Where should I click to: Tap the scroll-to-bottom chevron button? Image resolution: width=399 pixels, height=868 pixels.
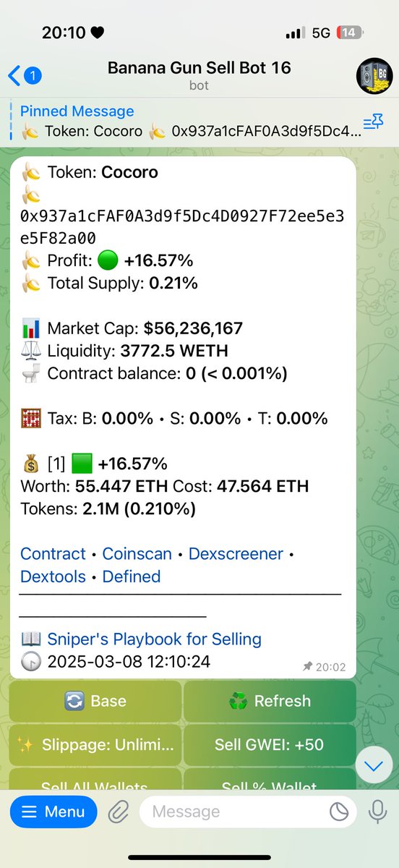pos(374,765)
